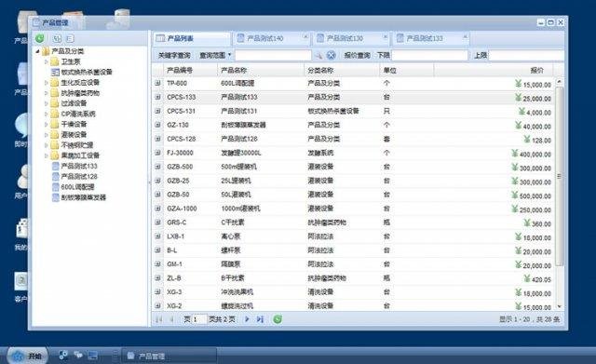Click the row icon beside GZB-50

tap(157, 195)
